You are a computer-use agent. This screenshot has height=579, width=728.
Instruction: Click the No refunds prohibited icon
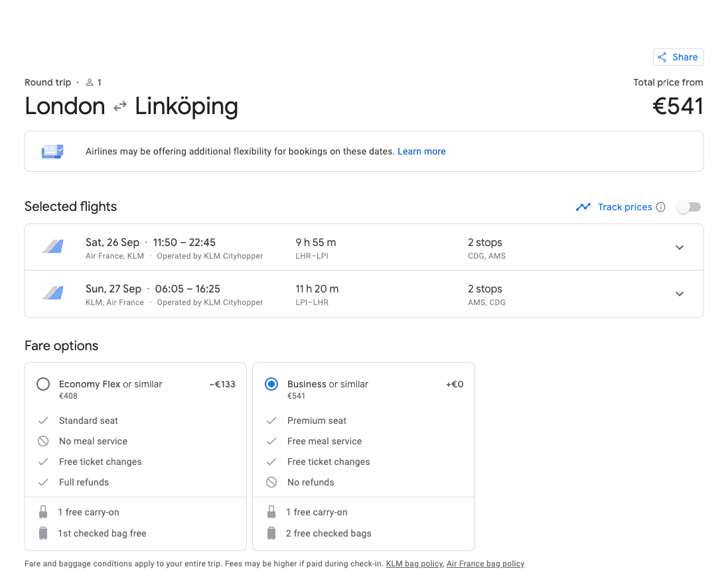[x=271, y=482]
